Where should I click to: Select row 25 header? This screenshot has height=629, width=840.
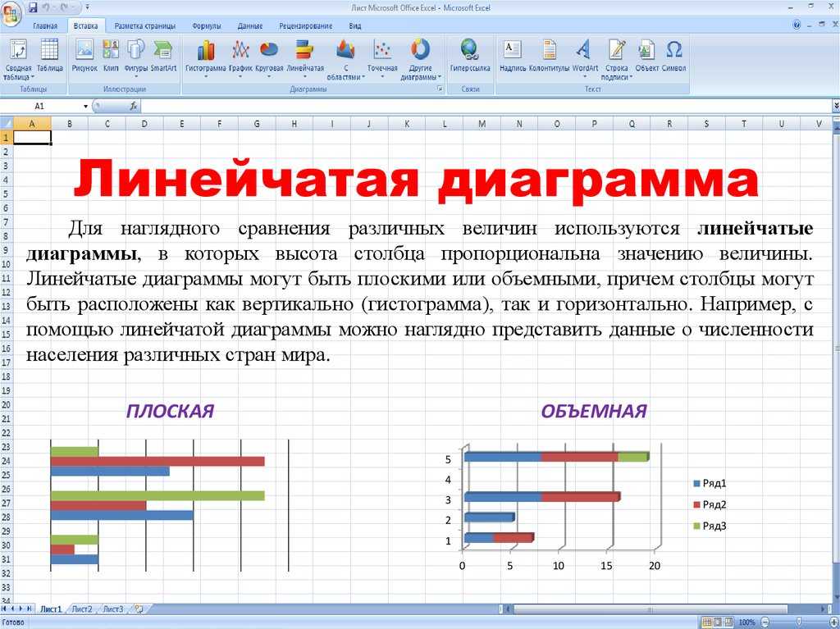6,475
